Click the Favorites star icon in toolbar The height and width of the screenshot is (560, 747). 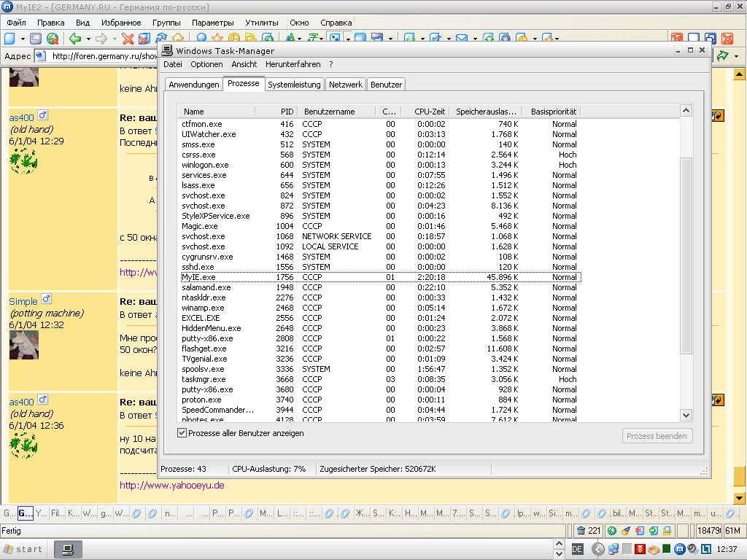point(217,39)
